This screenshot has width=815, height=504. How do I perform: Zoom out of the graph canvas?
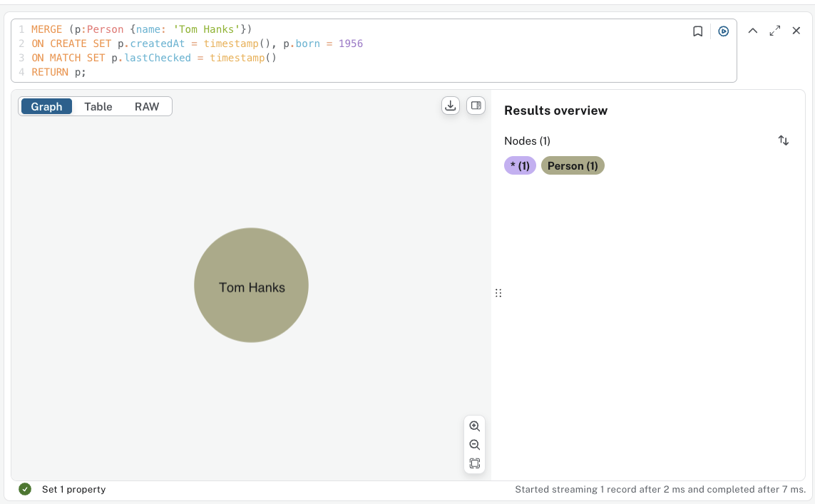[474, 444]
